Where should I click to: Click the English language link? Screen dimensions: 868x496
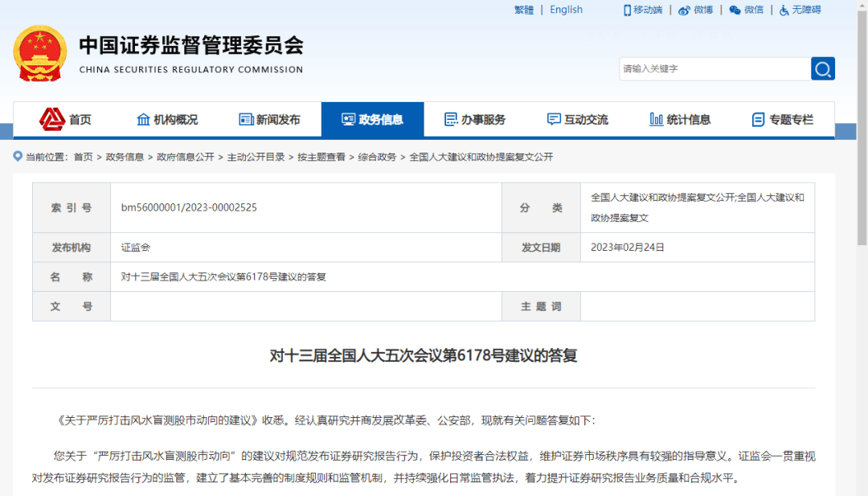coord(566,9)
